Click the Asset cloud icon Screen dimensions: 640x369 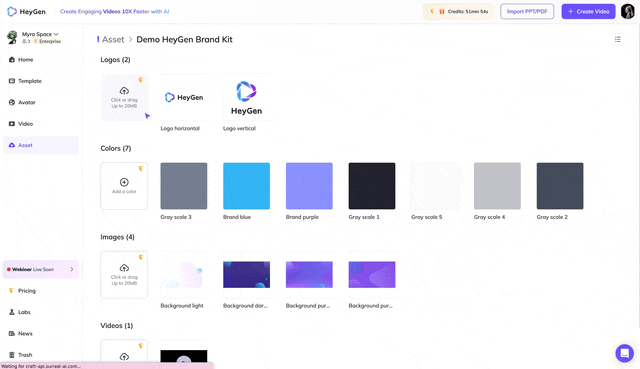pos(12,145)
